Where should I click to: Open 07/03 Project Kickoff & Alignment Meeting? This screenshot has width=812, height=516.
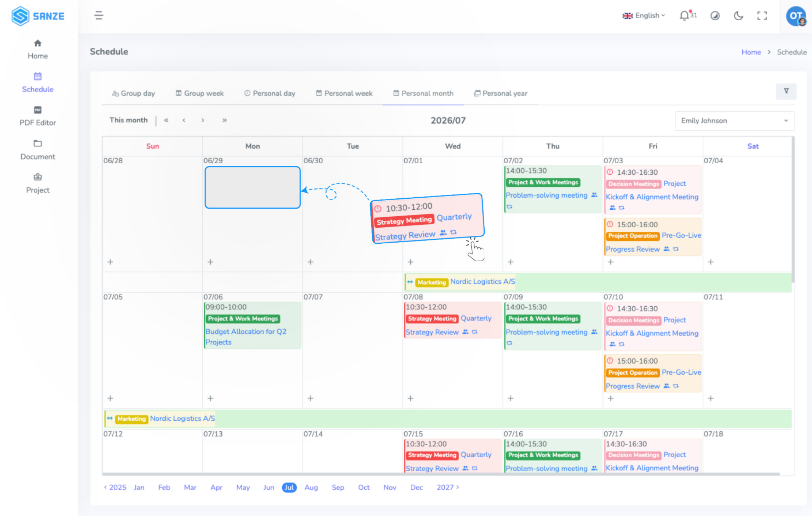coord(653,190)
